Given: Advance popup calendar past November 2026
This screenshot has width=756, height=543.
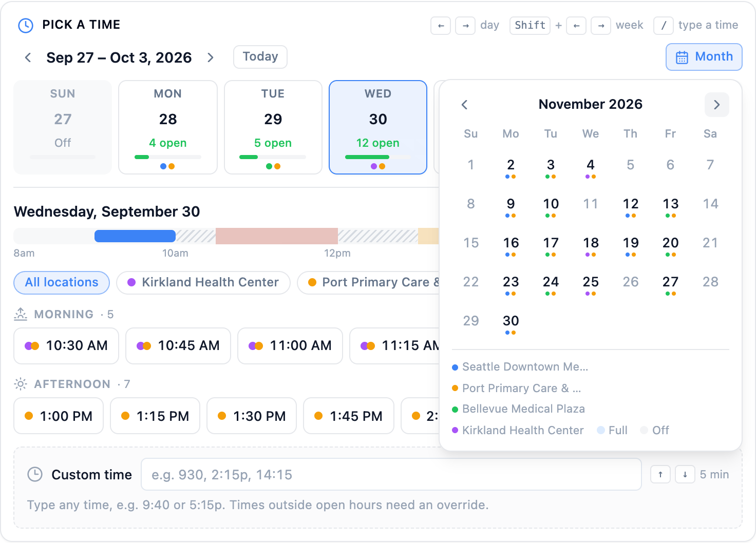Looking at the screenshot, I should pos(716,105).
